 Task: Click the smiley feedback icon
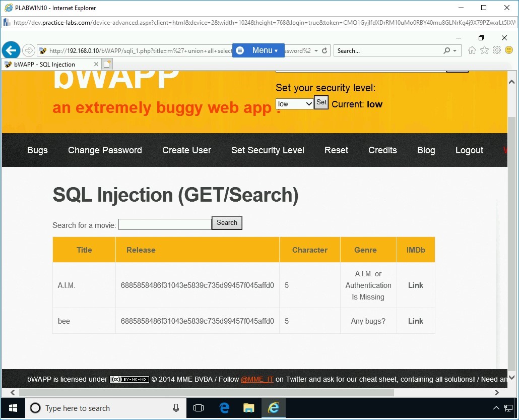509,50
